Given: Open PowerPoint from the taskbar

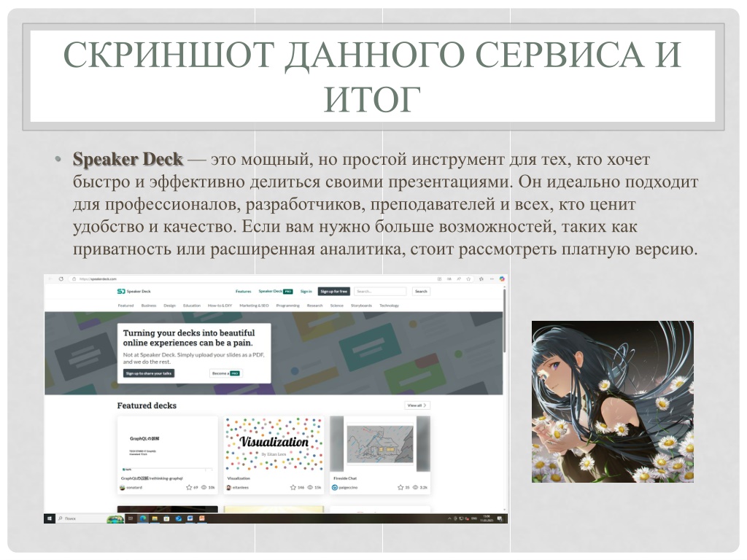Looking at the screenshot, I should [202, 518].
